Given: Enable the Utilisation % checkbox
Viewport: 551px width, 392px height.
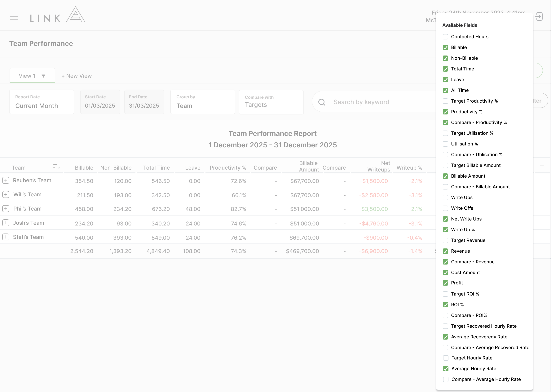Looking at the screenshot, I should click(x=445, y=144).
